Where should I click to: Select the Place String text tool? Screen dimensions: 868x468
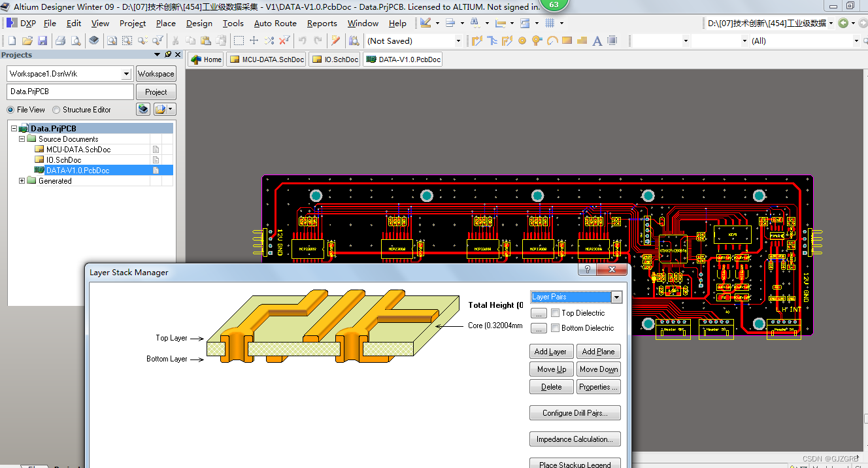(597, 41)
